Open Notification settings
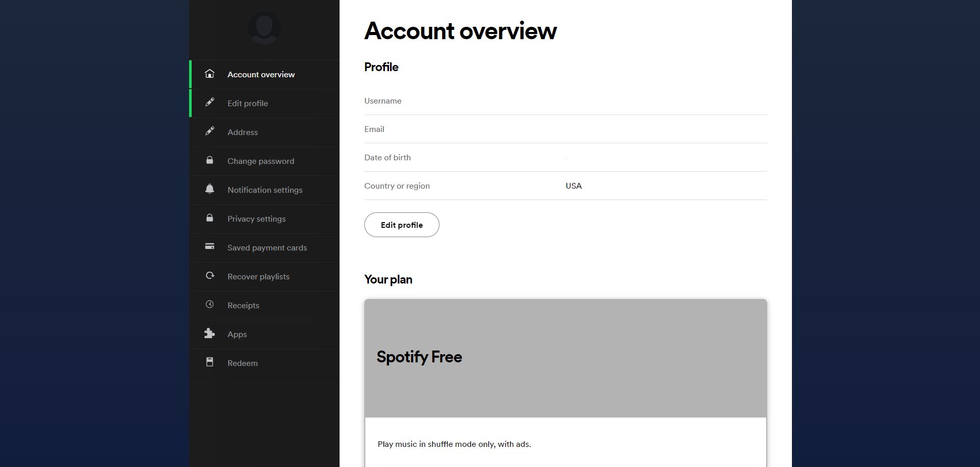Screen dimensions: 980x467 [x=264, y=190]
